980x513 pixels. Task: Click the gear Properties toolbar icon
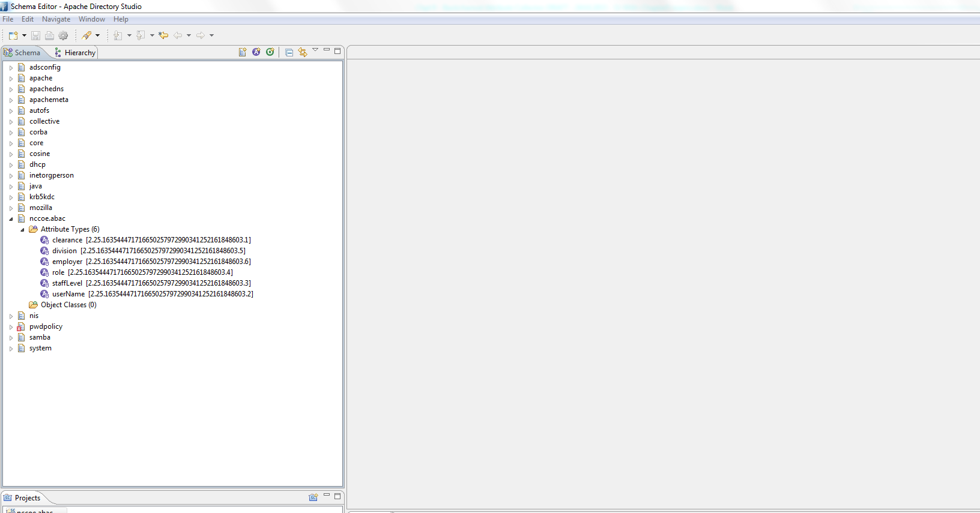point(63,35)
